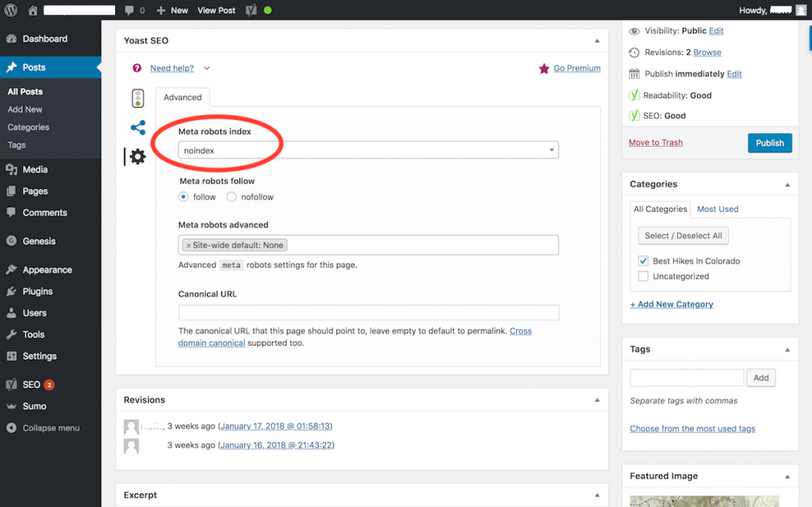Screen dimensions: 812x507
Task: Click the Appearance brush icon
Action: tap(11, 270)
